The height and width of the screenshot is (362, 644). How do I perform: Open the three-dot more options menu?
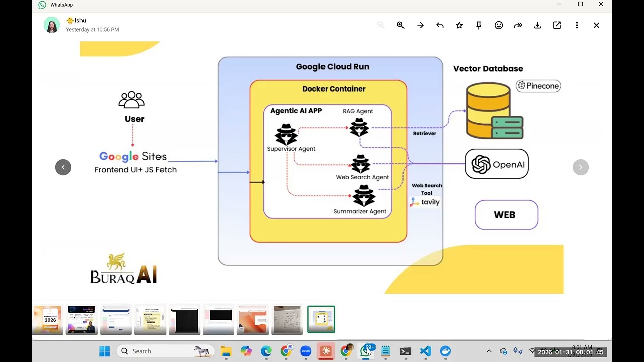[x=577, y=25]
